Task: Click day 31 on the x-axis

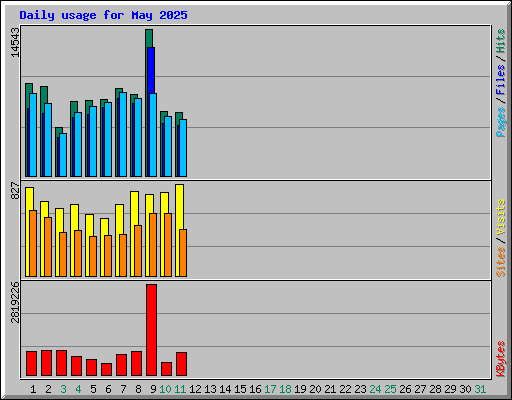Action: tap(480, 389)
